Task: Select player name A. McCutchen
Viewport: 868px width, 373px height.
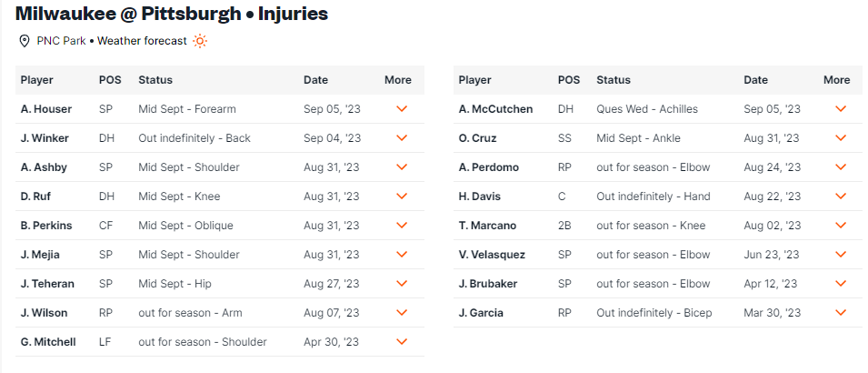Action: coord(495,109)
